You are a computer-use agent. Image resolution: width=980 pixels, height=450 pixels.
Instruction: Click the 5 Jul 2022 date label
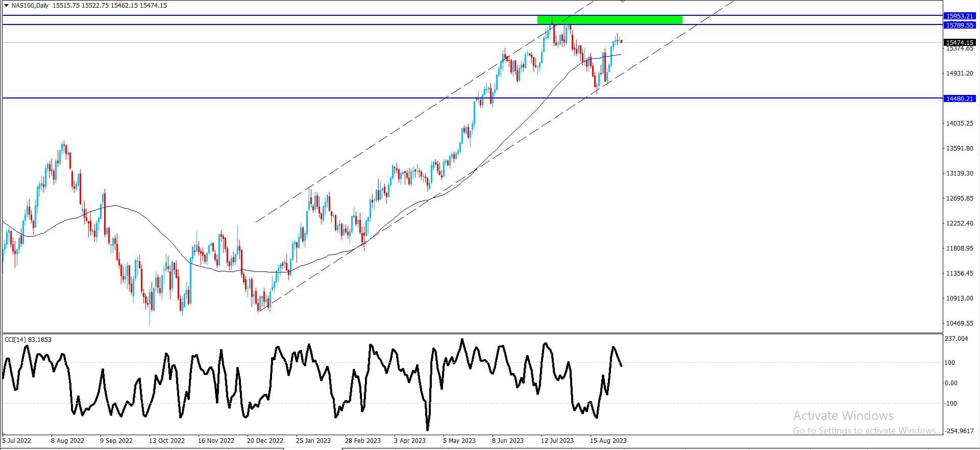[x=17, y=441]
